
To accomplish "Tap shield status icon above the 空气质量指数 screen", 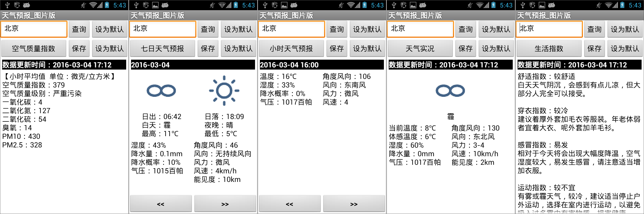I will (17, 5).
